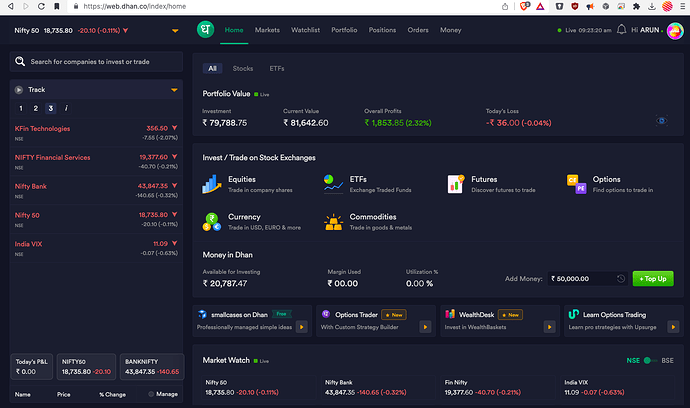
Task: Open the Options Trader arrow button
Action: (x=425, y=327)
